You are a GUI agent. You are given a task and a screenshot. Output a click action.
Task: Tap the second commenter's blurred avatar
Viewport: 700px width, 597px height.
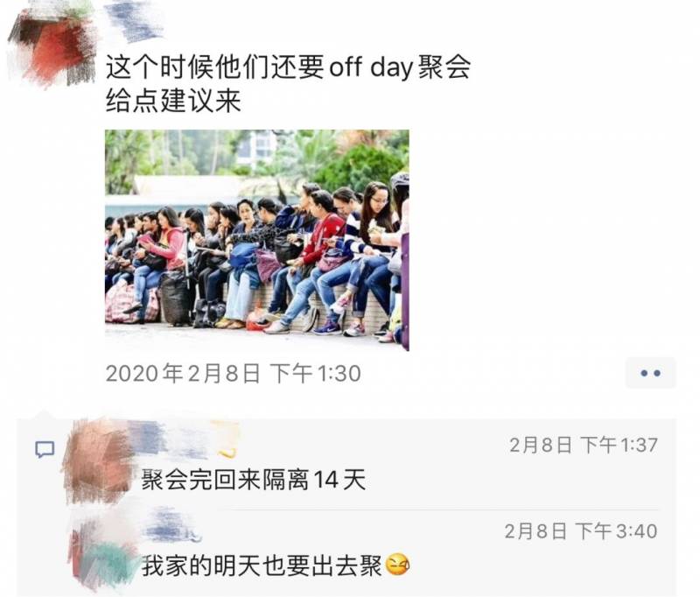click(x=103, y=551)
